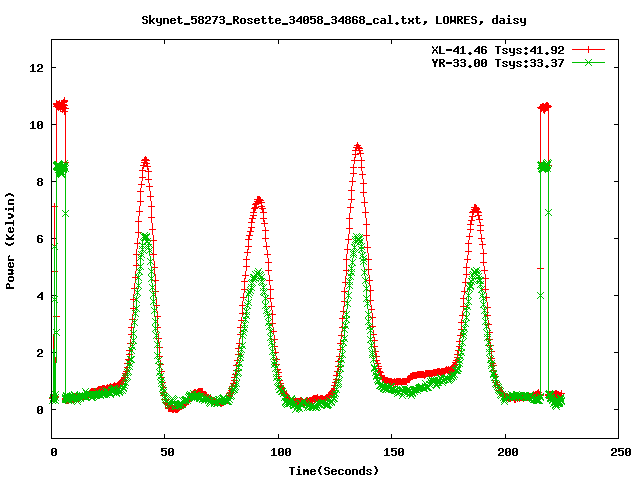
Task: Click the isolated green cross near 4 Kelvin at right
Action: (540, 296)
